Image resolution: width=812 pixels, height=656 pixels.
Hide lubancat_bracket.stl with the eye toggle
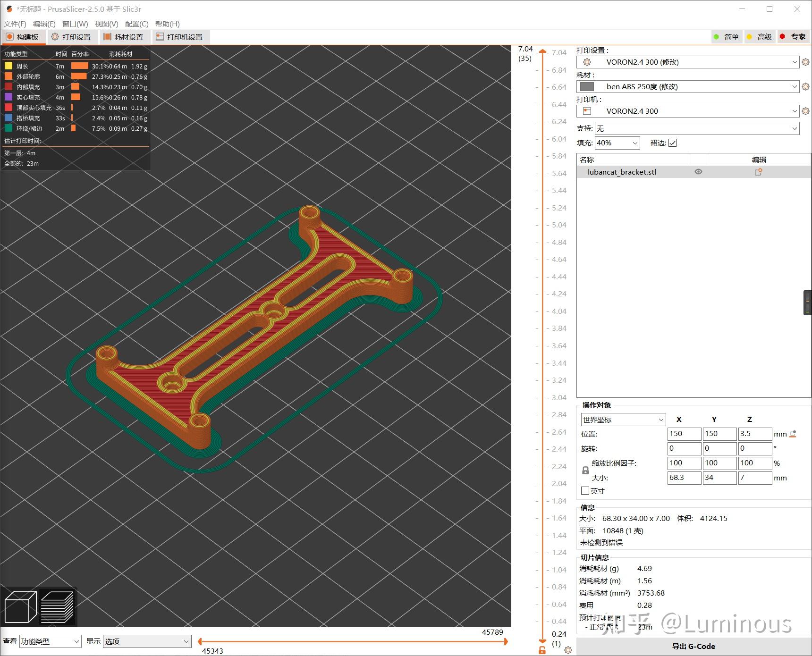coord(698,172)
